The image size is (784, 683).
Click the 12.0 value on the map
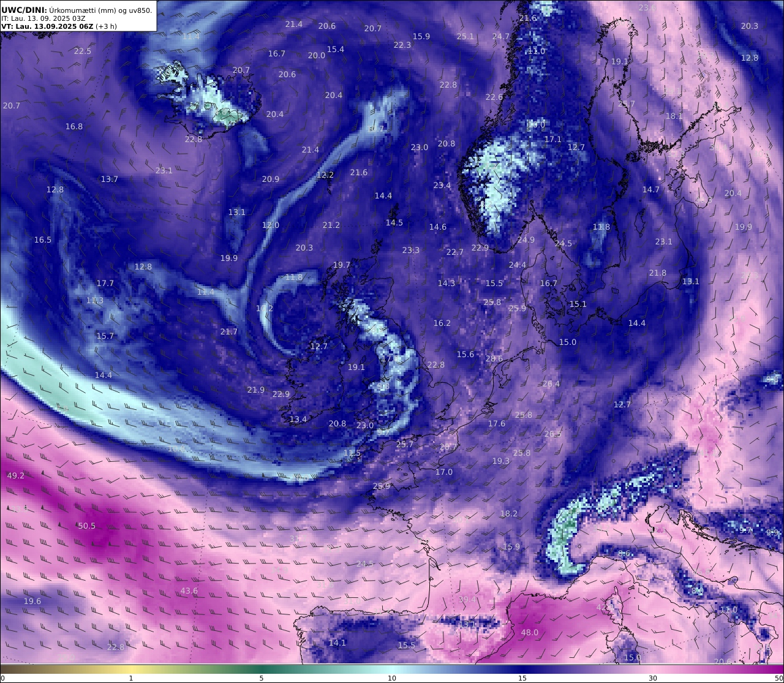tap(271, 225)
